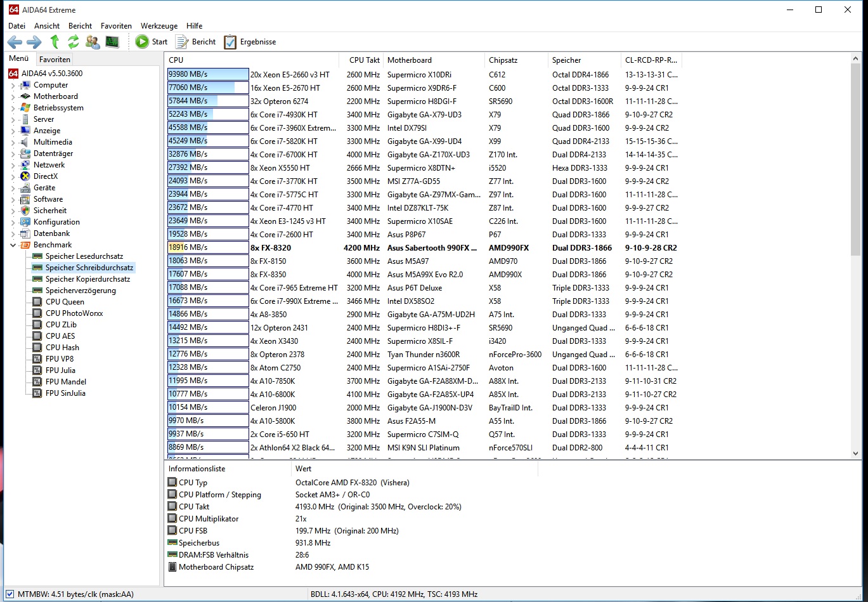Open the Bericht report toolbar button
Screen dimensions: 868x602
point(195,42)
